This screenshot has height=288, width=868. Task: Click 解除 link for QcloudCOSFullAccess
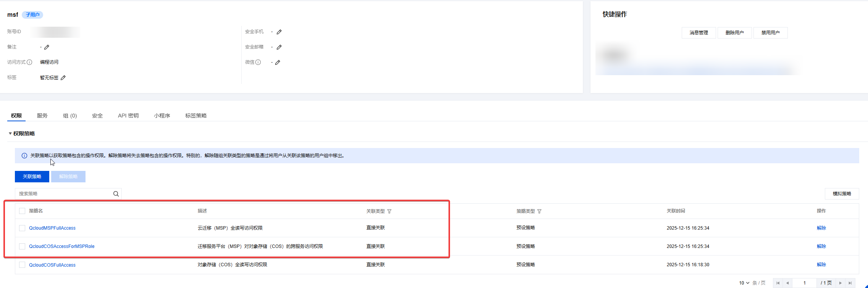coord(821,265)
